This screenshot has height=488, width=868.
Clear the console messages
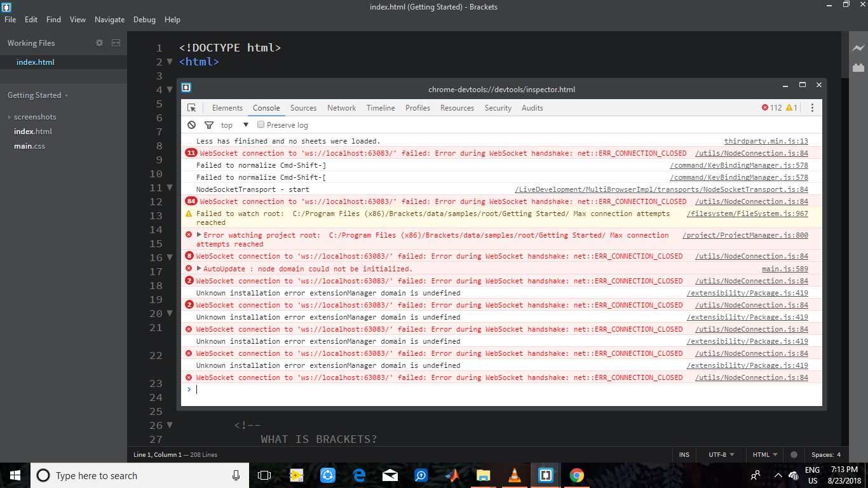(191, 125)
